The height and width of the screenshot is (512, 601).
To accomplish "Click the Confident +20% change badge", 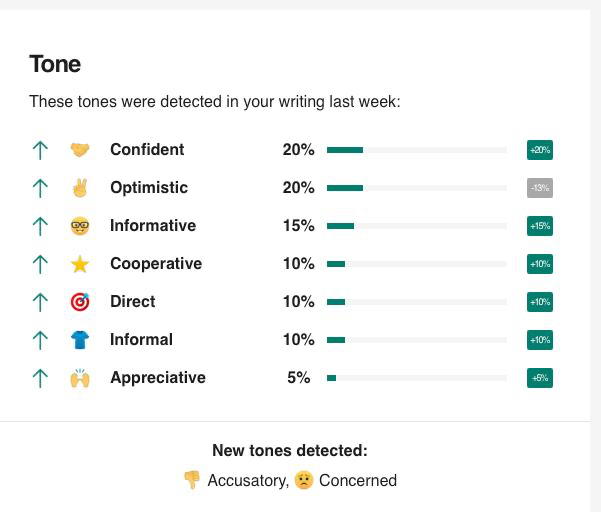I will click(540, 150).
